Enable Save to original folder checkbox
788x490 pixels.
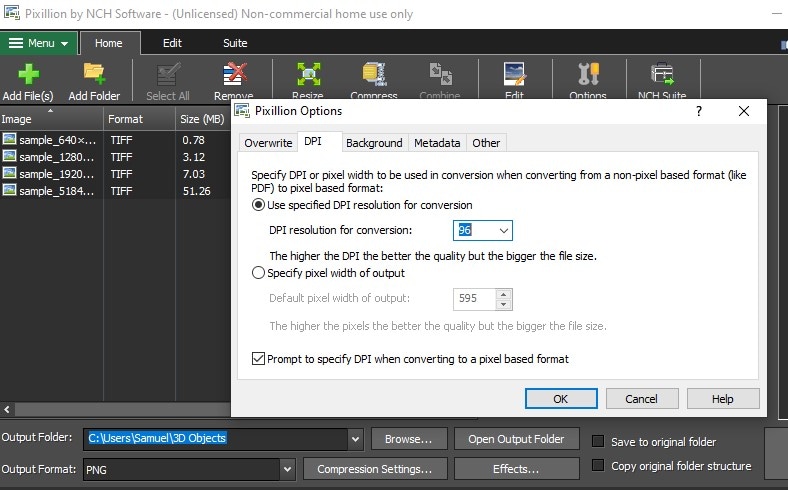598,441
